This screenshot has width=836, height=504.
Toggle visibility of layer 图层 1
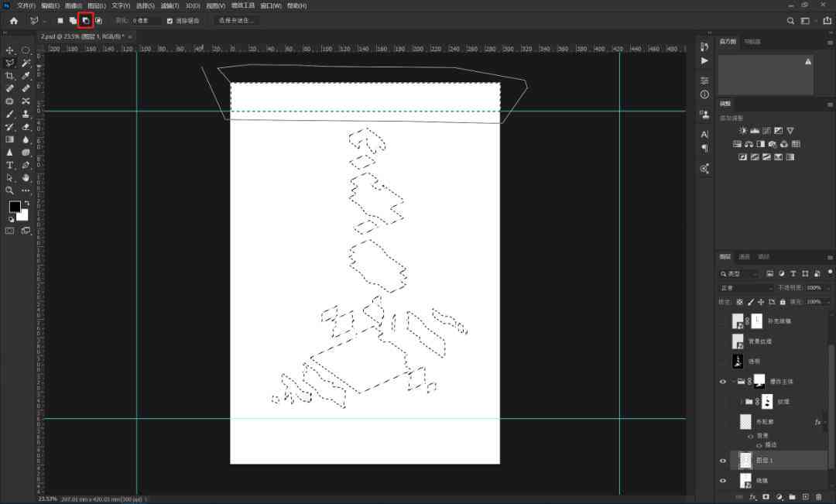pos(723,461)
